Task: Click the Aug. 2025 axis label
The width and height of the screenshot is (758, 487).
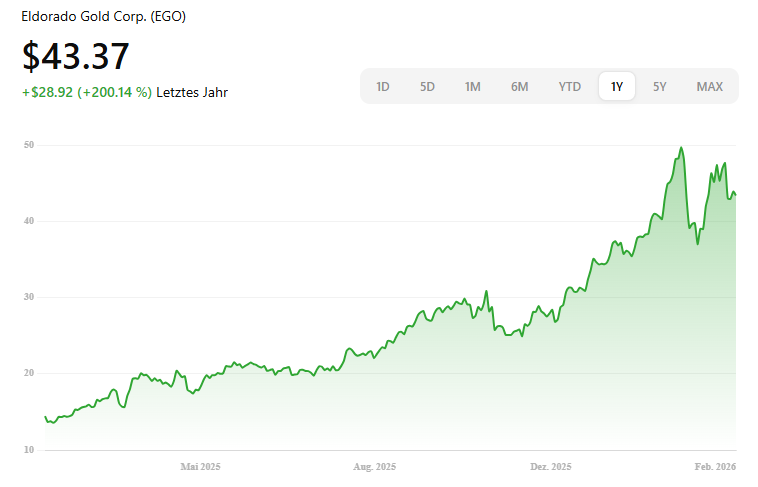Action: 375,467
